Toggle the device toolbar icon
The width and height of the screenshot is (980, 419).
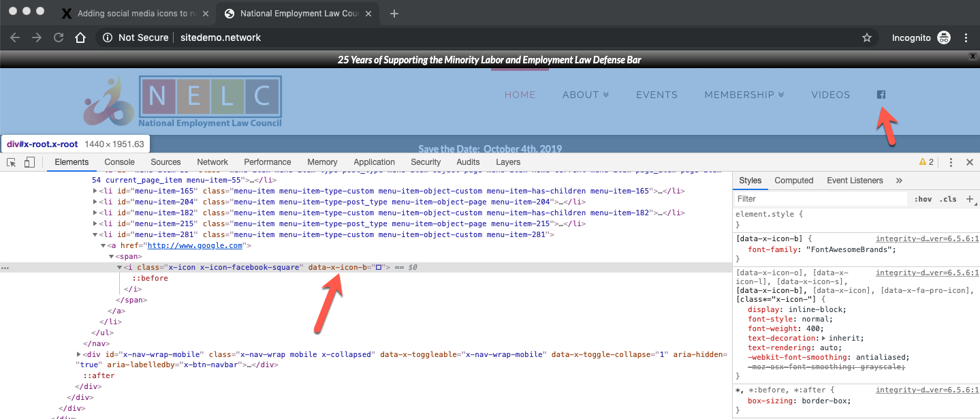tap(29, 162)
